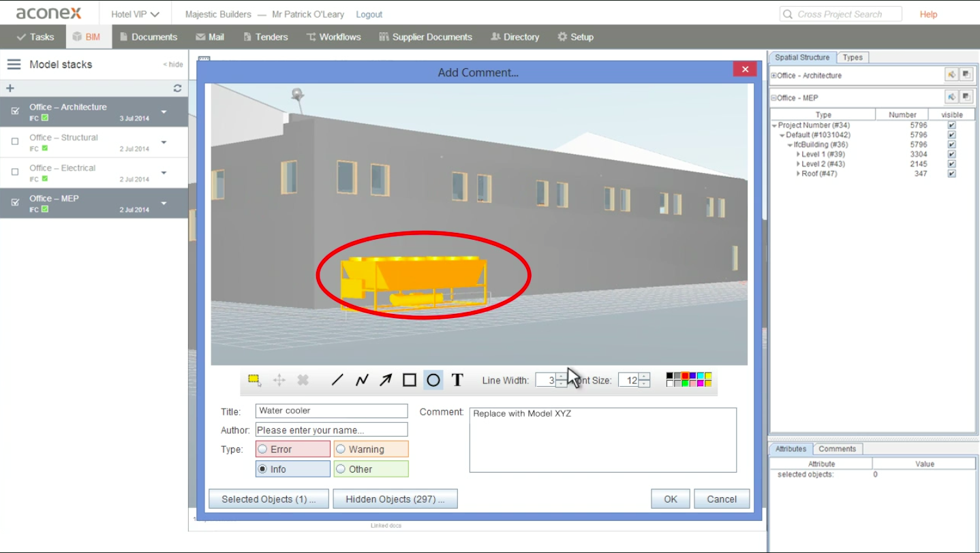Open the Office – Structural model dropdown arrow

click(x=164, y=142)
